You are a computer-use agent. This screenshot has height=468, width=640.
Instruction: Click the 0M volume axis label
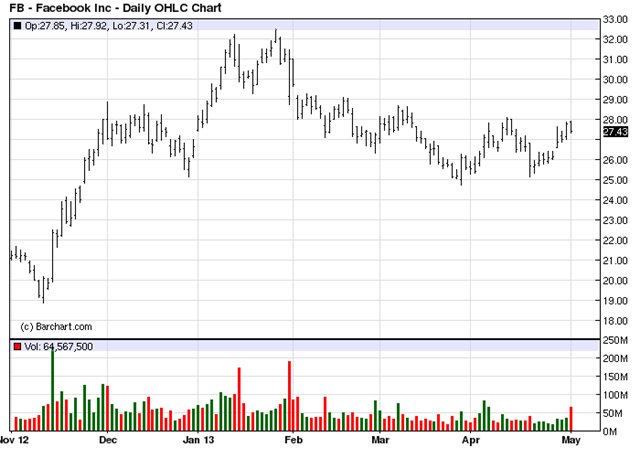[610, 432]
